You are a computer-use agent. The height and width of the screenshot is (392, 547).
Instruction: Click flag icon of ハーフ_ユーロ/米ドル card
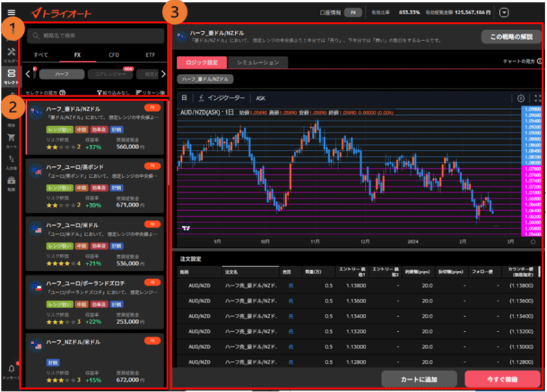[x=36, y=229]
